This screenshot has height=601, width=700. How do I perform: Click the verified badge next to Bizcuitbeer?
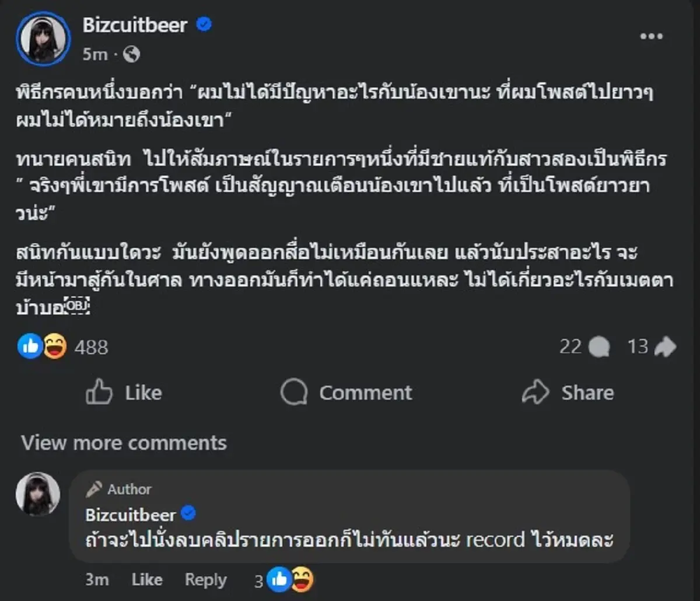[202, 25]
